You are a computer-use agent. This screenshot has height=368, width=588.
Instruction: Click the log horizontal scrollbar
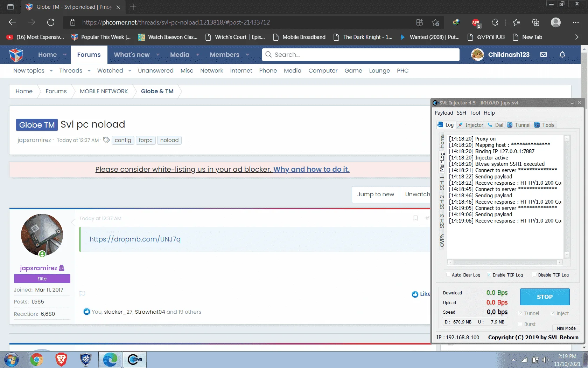point(505,262)
